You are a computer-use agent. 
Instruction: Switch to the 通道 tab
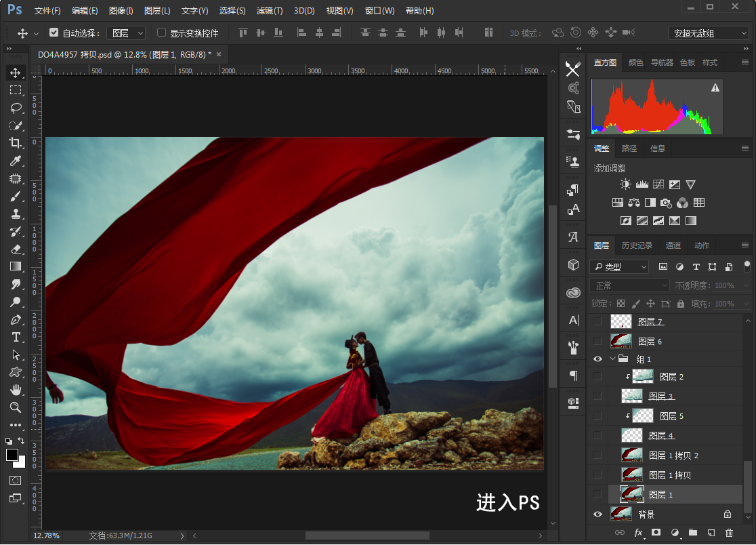673,245
